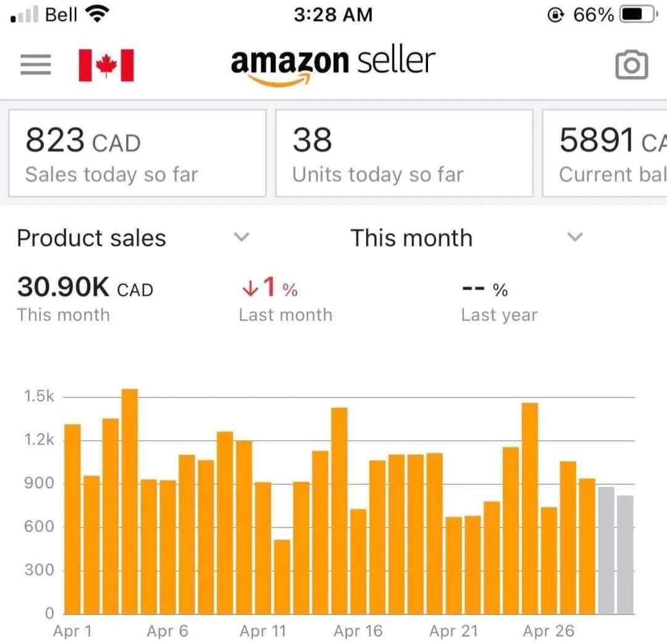Open the hamburger navigation menu
The width and height of the screenshot is (667, 644).
tap(36, 64)
